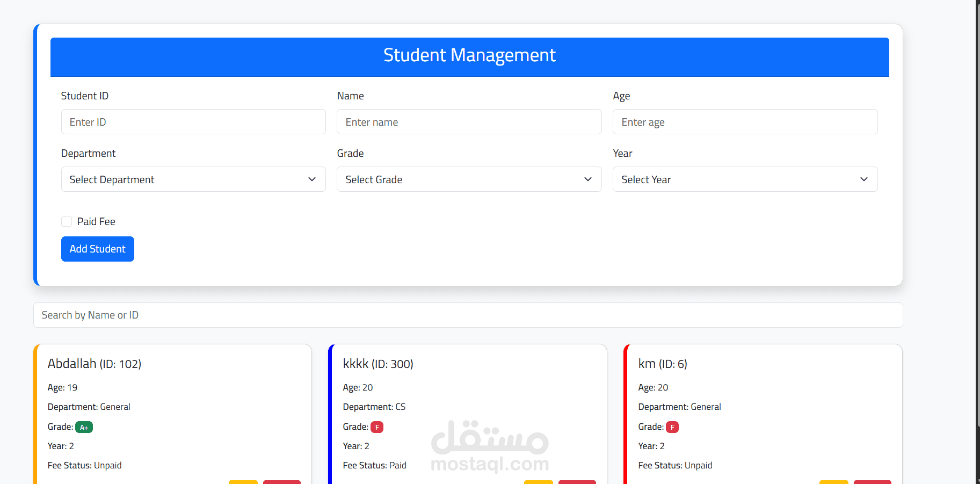Open the Select Department dropdown
This screenshot has width=980, height=484.
point(193,179)
